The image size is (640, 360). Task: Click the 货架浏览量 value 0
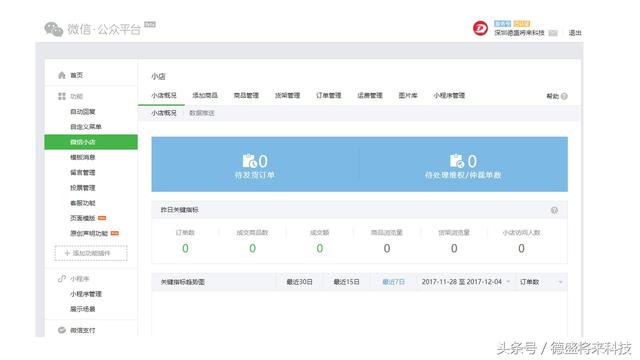pos(454,248)
